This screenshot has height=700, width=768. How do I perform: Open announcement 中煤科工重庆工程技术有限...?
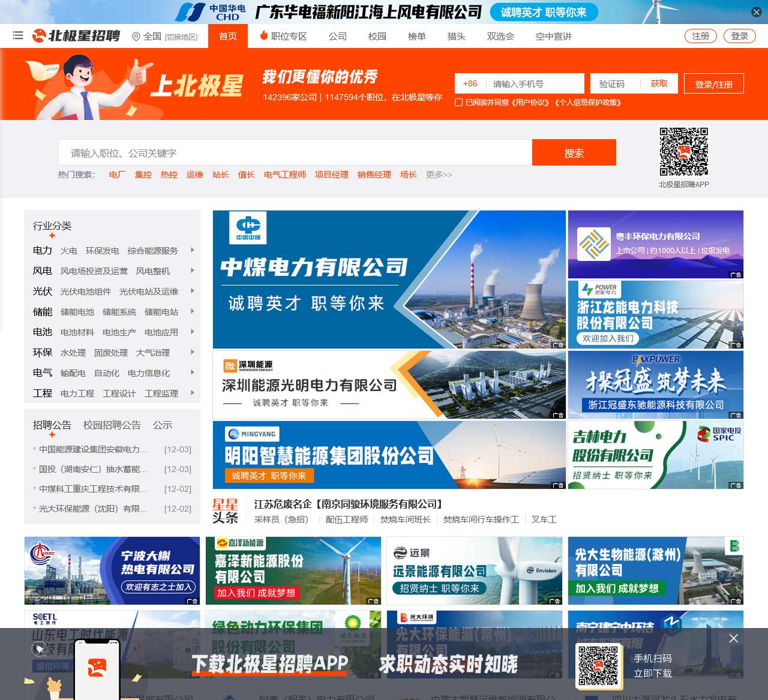[93, 489]
